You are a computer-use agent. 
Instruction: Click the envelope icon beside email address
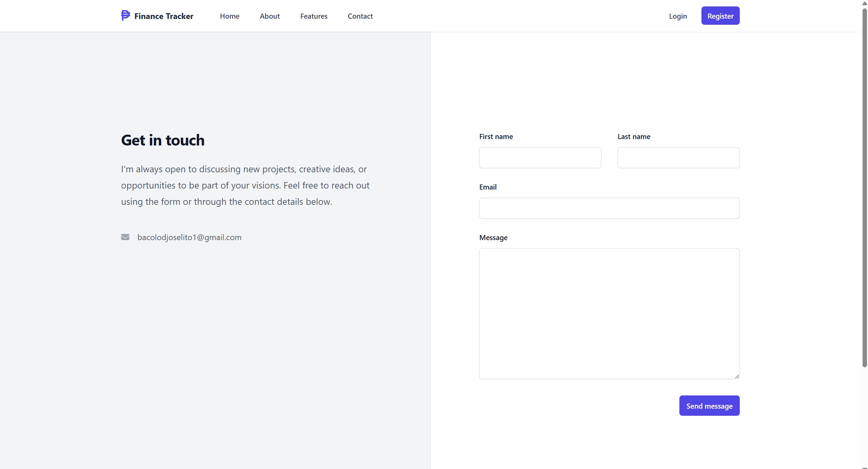click(x=125, y=237)
